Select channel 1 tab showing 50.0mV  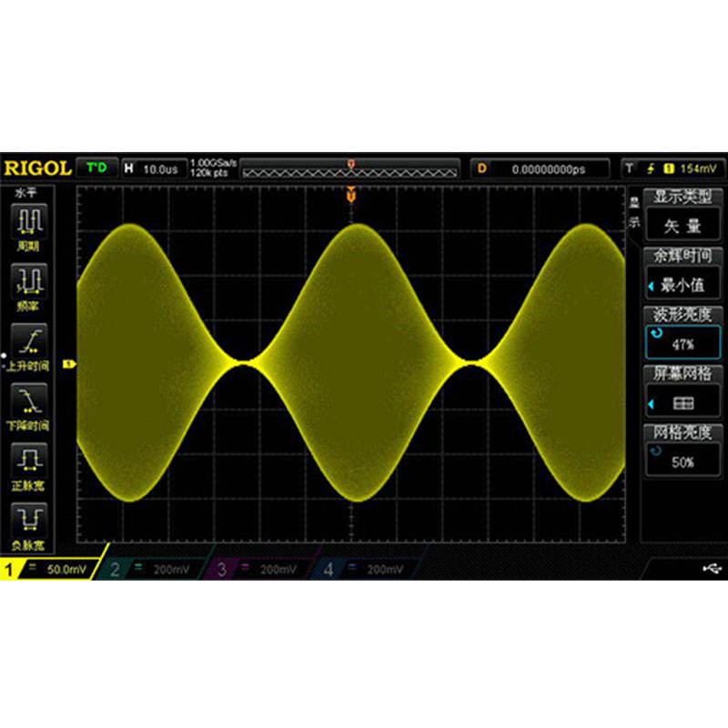point(51,569)
